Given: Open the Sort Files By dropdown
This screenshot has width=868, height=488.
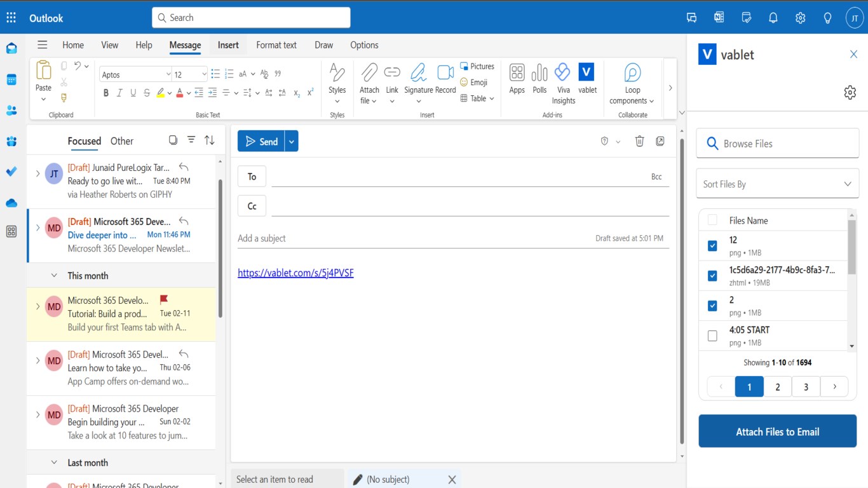Looking at the screenshot, I should 778,184.
